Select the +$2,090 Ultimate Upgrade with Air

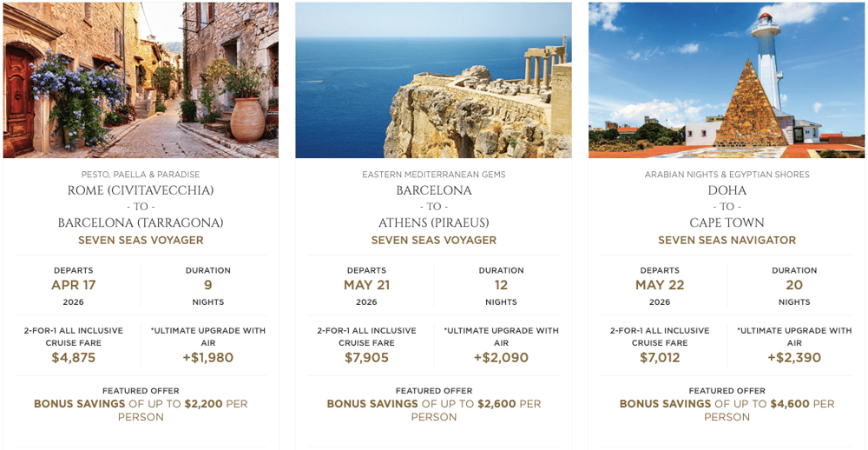[x=501, y=358]
